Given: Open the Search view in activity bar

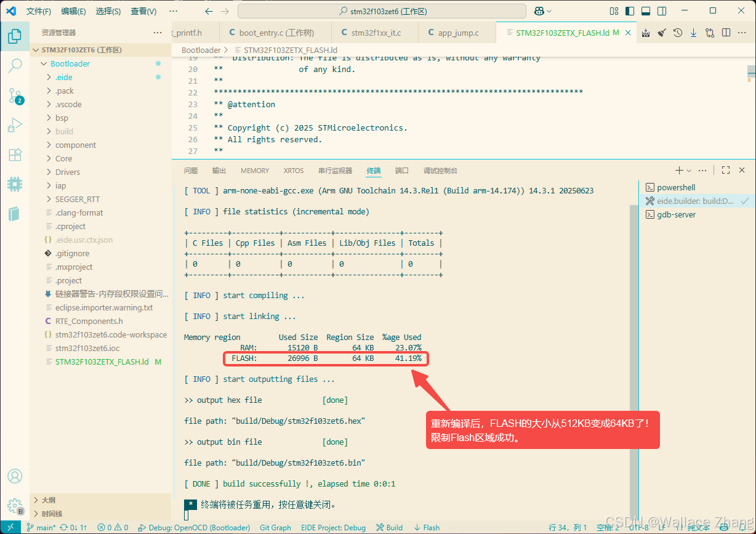Looking at the screenshot, I should tap(15, 66).
